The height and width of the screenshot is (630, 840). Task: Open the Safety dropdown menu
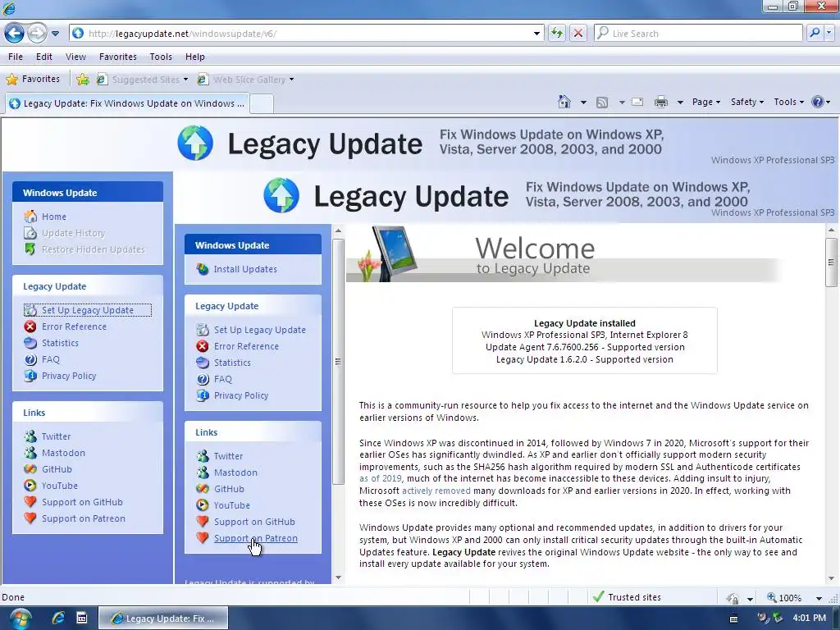pyautogui.click(x=746, y=102)
